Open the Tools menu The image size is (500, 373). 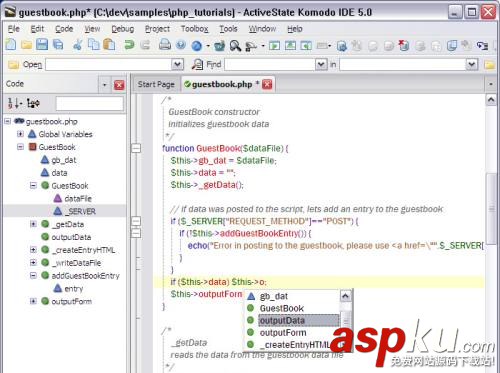pyautogui.click(x=228, y=29)
